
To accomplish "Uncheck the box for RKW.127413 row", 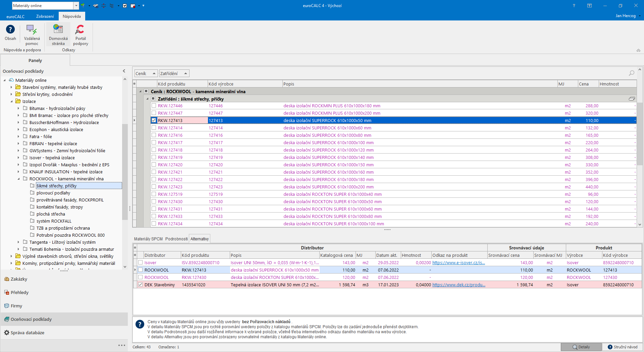I will (154, 120).
